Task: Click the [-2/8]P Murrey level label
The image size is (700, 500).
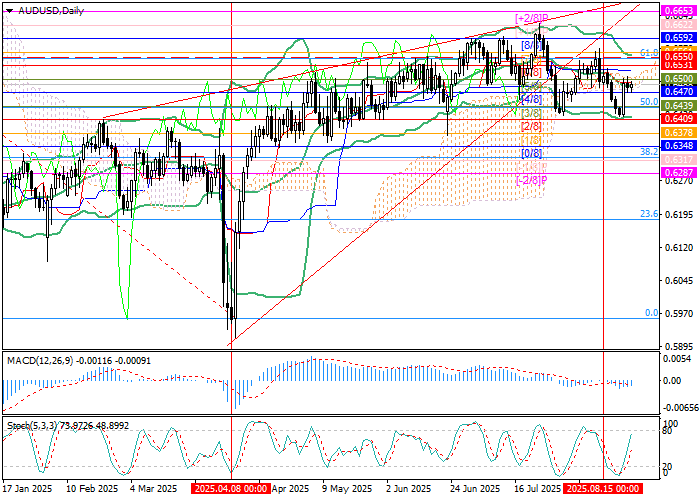Action: pyautogui.click(x=531, y=180)
